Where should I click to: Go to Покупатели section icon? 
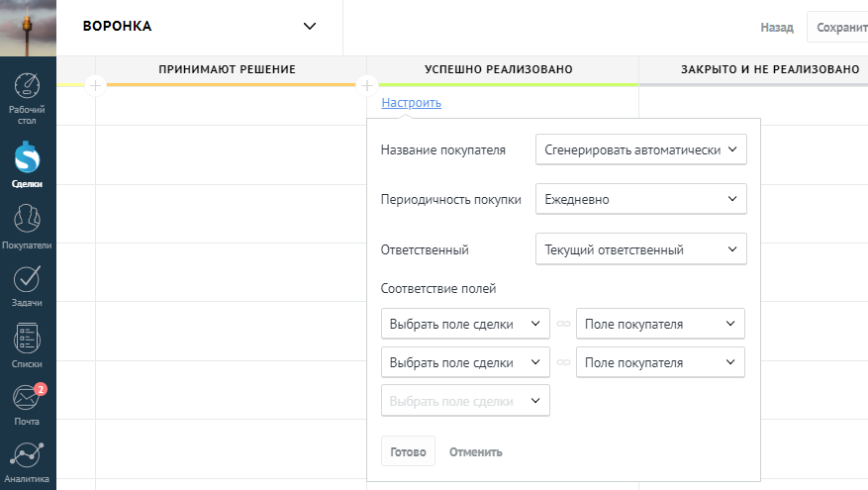(x=28, y=216)
